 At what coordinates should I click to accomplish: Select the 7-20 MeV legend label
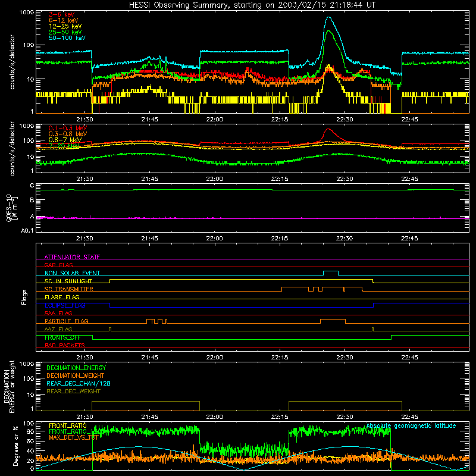click(x=64, y=146)
